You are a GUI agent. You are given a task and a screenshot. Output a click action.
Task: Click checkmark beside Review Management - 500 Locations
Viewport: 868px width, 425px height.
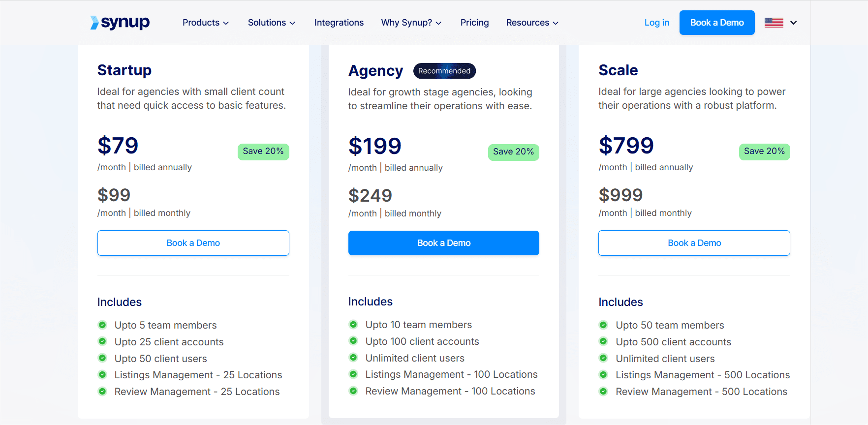click(603, 392)
